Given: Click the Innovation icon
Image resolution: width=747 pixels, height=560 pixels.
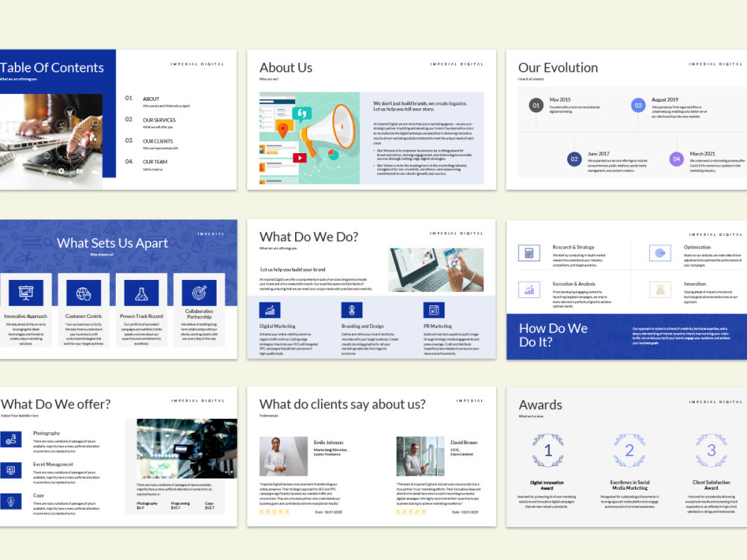Looking at the screenshot, I should [660, 290].
